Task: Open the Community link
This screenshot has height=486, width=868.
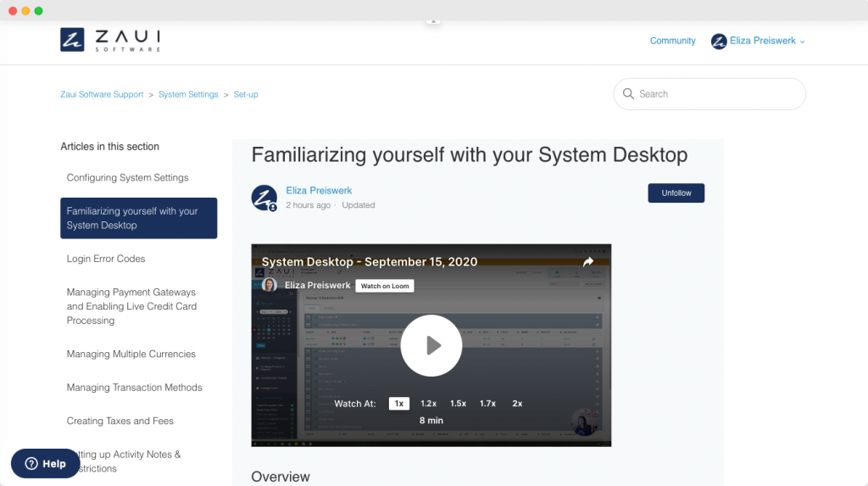Action: coord(672,41)
